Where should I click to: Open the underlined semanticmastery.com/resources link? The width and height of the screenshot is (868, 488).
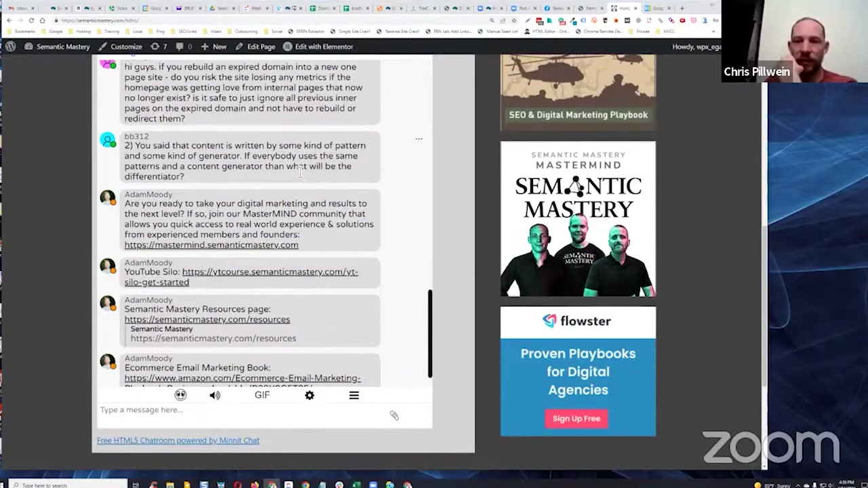click(x=207, y=319)
